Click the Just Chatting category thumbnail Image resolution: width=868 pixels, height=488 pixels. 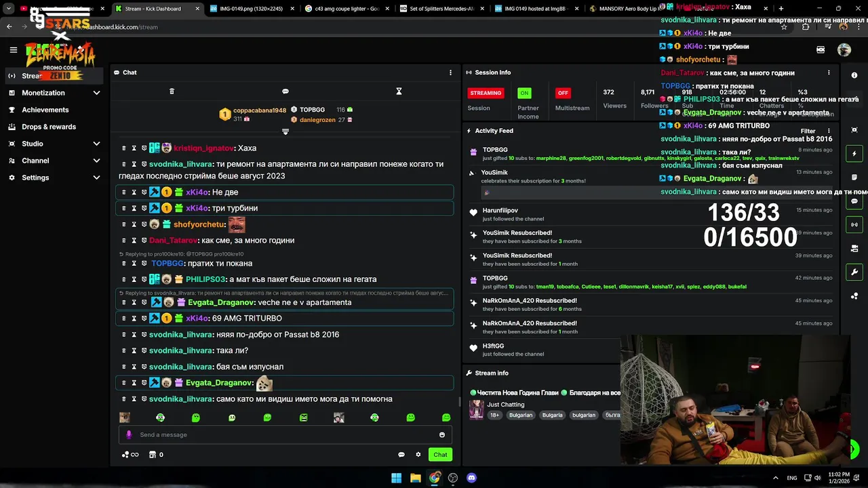pyautogui.click(x=477, y=409)
